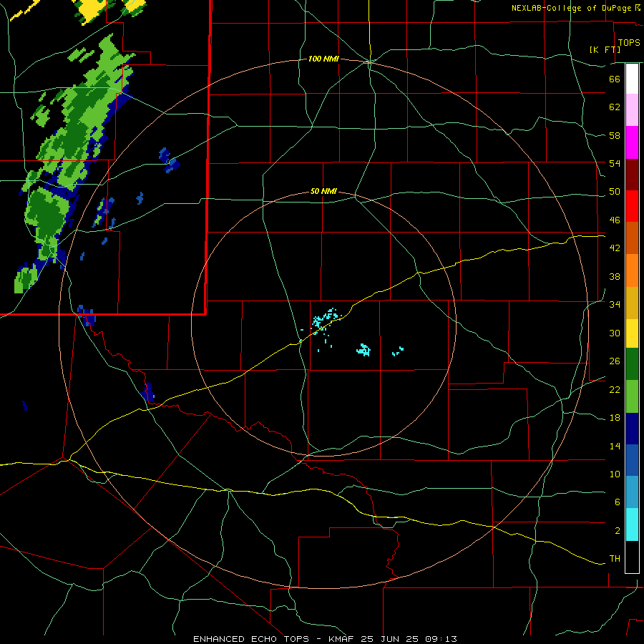The image size is (644, 644).
Task: Click the light pink legend swatch
Action: tap(632, 109)
